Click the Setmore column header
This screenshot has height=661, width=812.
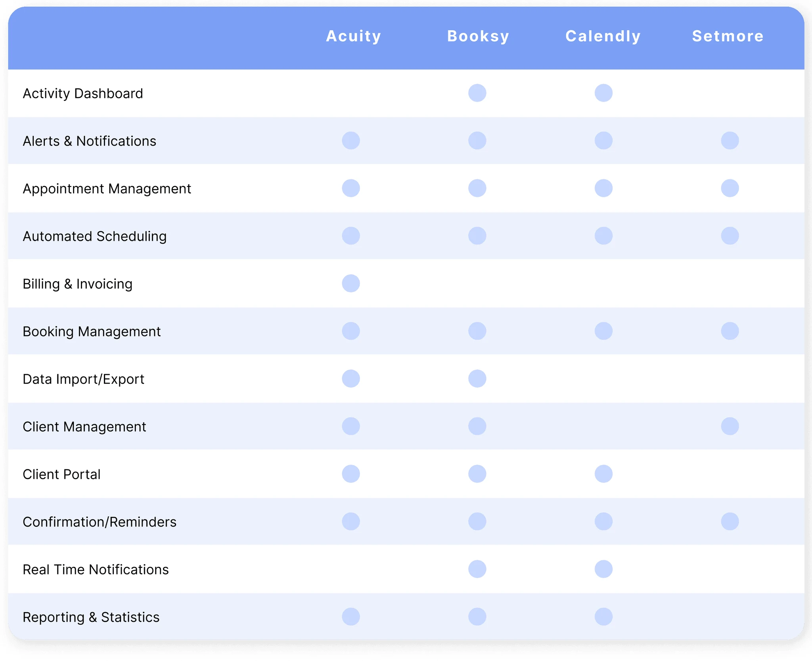click(728, 36)
